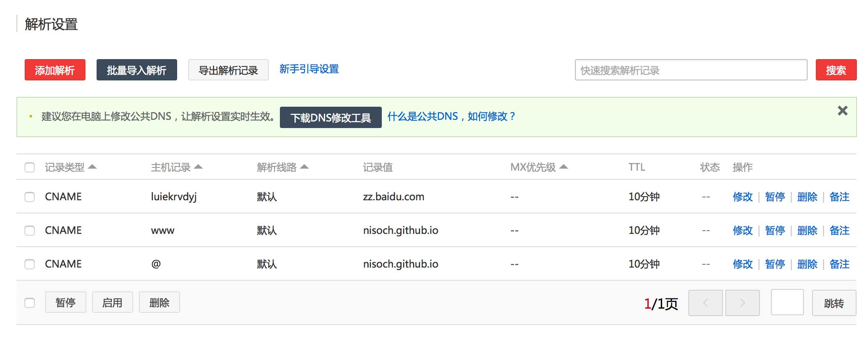Viewport: 868px width, 339px height.
Task: Click the bulk 启用 button
Action: [113, 302]
